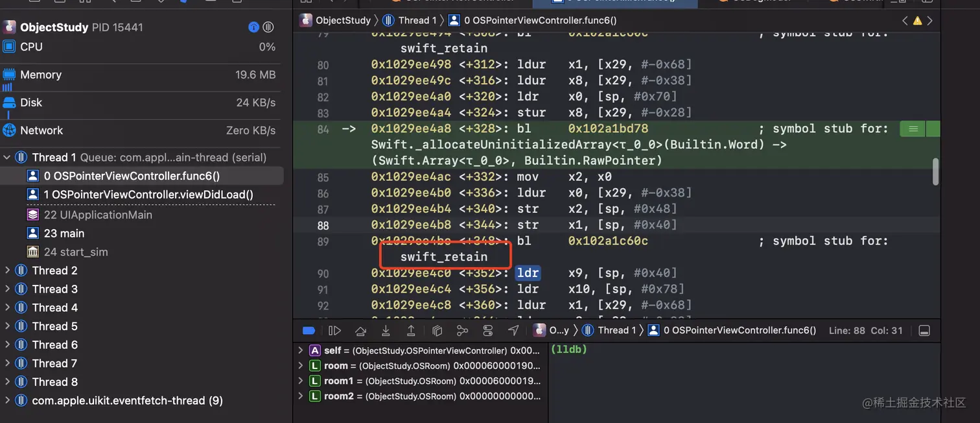980x423 pixels.
Task: Open Debug View Hierarchy
Action: click(x=437, y=330)
